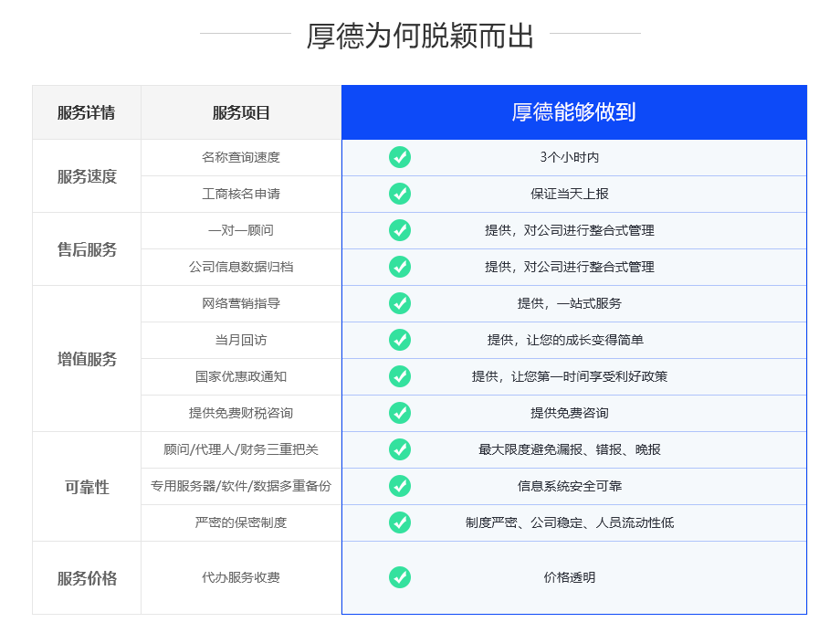Click the 最大限度避免漏报、错报、晚报 description

[x=570, y=449]
